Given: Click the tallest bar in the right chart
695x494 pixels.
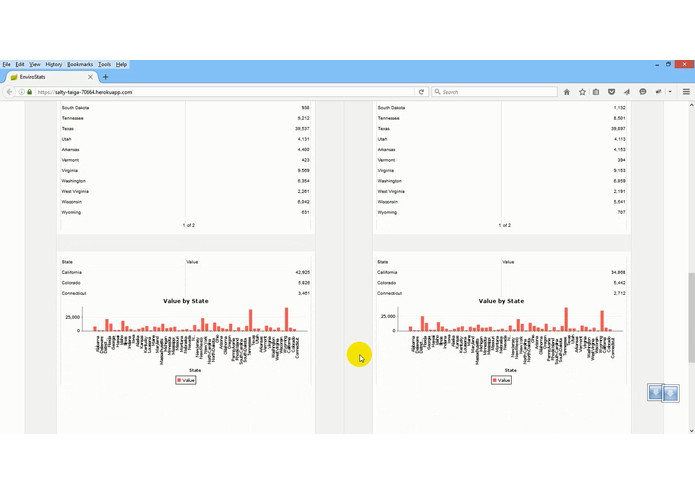Looking at the screenshot, I should coord(566,319).
